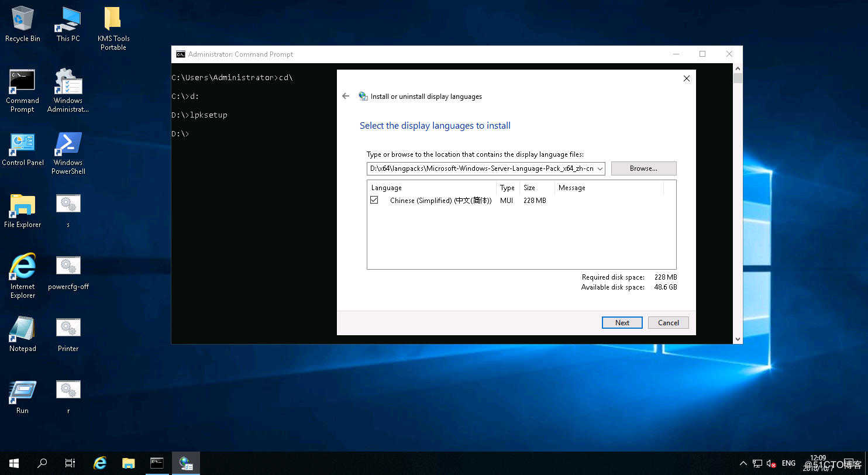Open File Explorer from the taskbar
This screenshot has height=475, width=868.
pos(129,463)
